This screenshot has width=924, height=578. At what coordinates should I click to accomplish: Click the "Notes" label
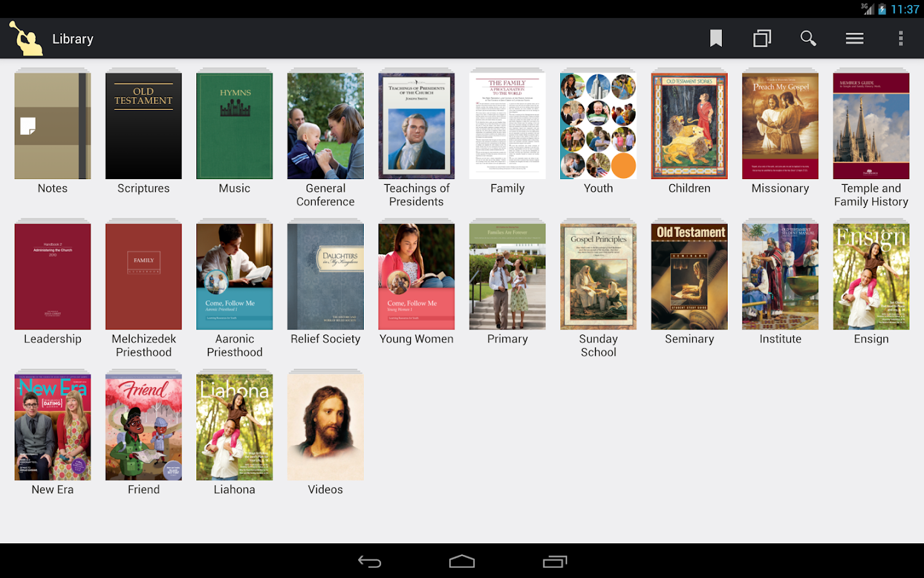click(53, 188)
